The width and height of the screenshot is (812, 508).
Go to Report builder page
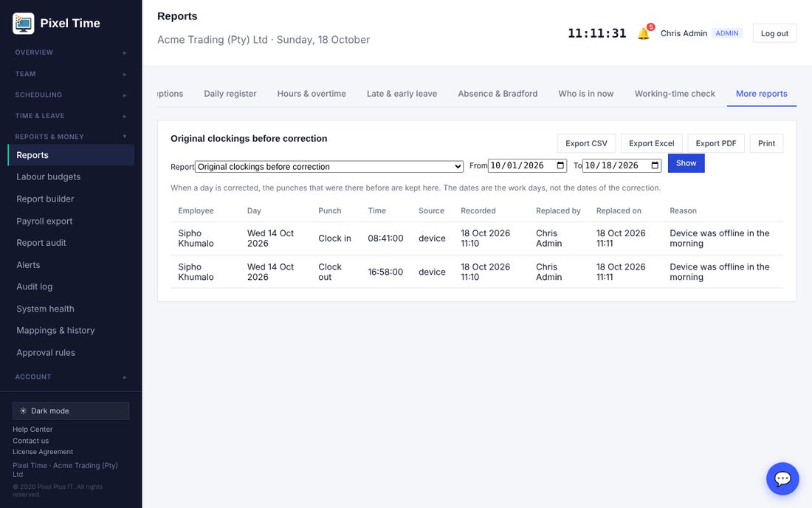click(x=71, y=199)
